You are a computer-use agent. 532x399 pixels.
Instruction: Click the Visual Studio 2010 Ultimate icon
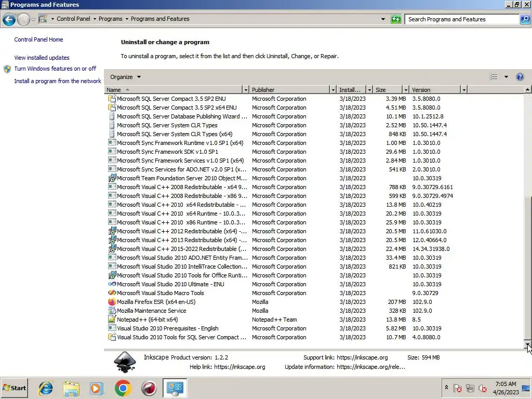click(112, 284)
